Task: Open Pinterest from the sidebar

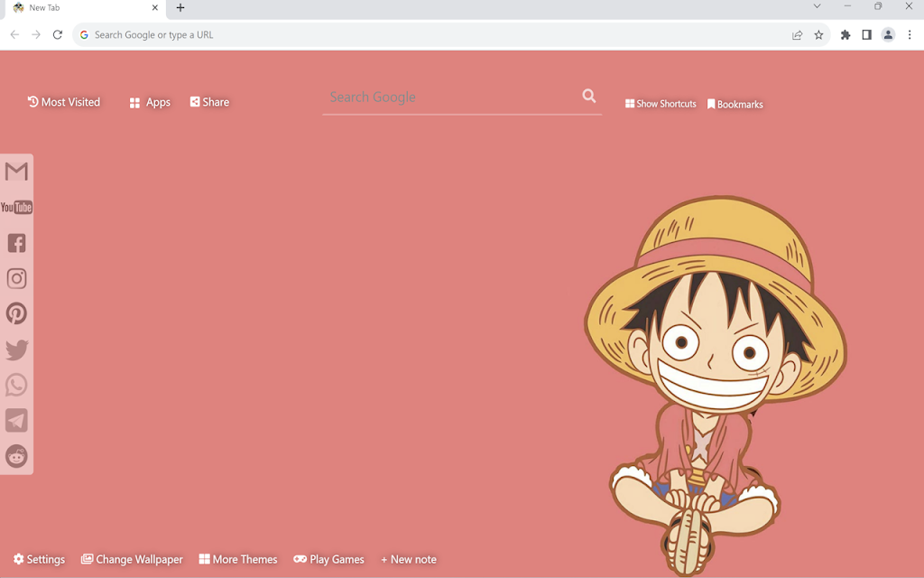Action: click(x=16, y=313)
